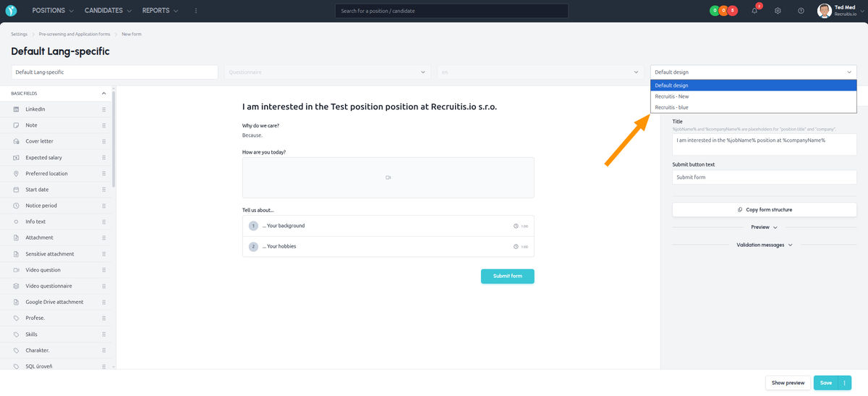Click the Video questionnaire icon

[x=17, y=286]
